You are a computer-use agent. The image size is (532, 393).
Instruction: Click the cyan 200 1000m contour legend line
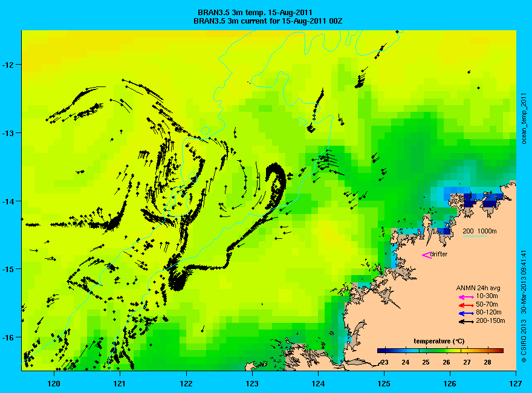[x=475, y=236]
